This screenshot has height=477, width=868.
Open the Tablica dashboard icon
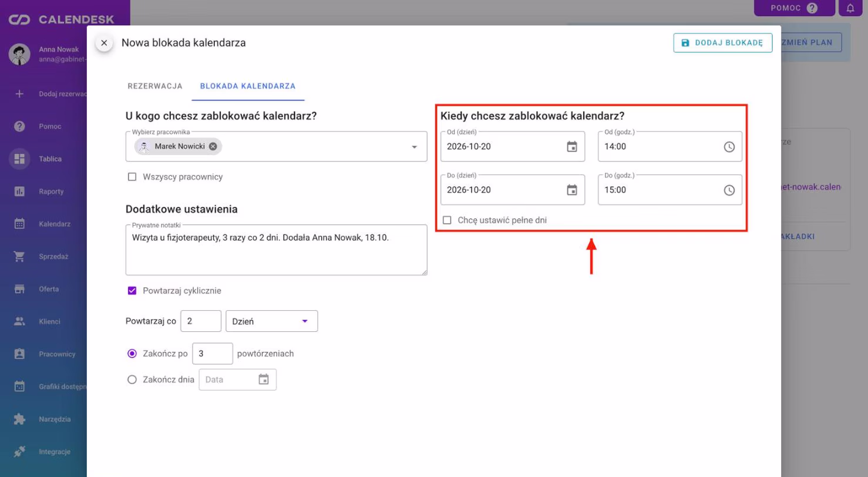pos(19,159)
